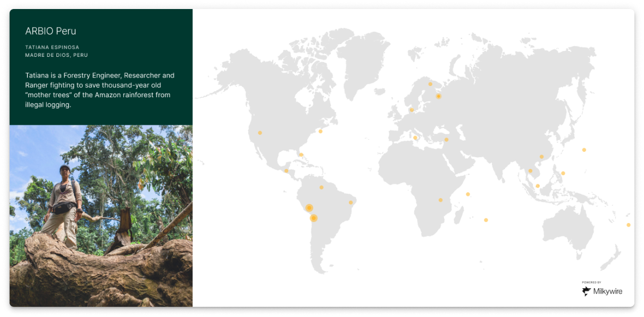Click the photo of Tatiana on the log
644x317 pixels.
point(101,216)
